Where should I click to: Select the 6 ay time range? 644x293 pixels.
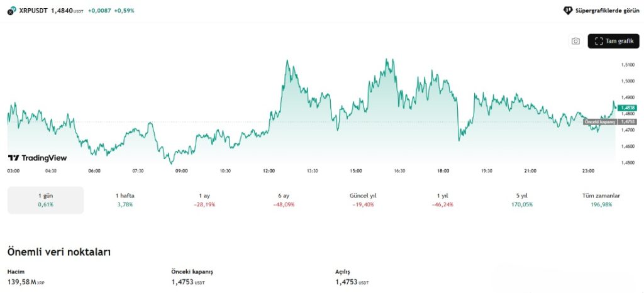tap(284, 200)
